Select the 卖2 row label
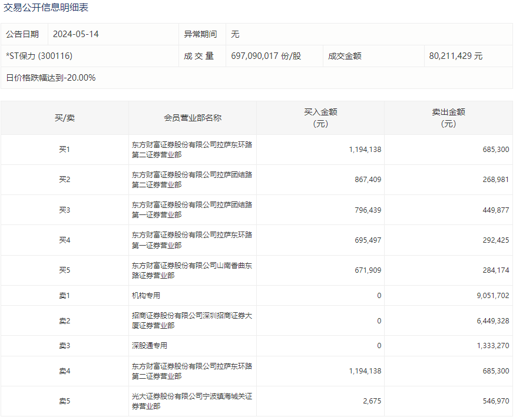The height and width of the screenshot is (420, 516). pyautogui.click(x=65, y=320)
